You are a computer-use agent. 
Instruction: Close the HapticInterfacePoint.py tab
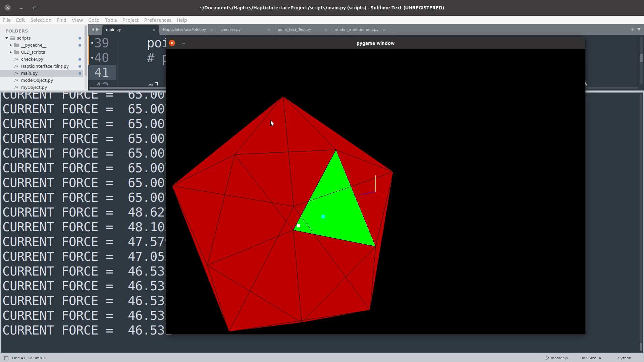[x=212, y=30]
